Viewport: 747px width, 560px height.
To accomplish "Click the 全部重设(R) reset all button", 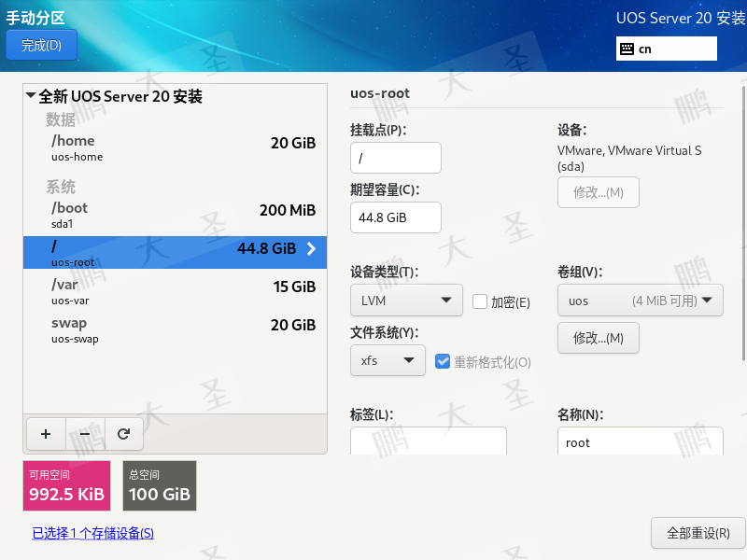I will tap(698, 533).
